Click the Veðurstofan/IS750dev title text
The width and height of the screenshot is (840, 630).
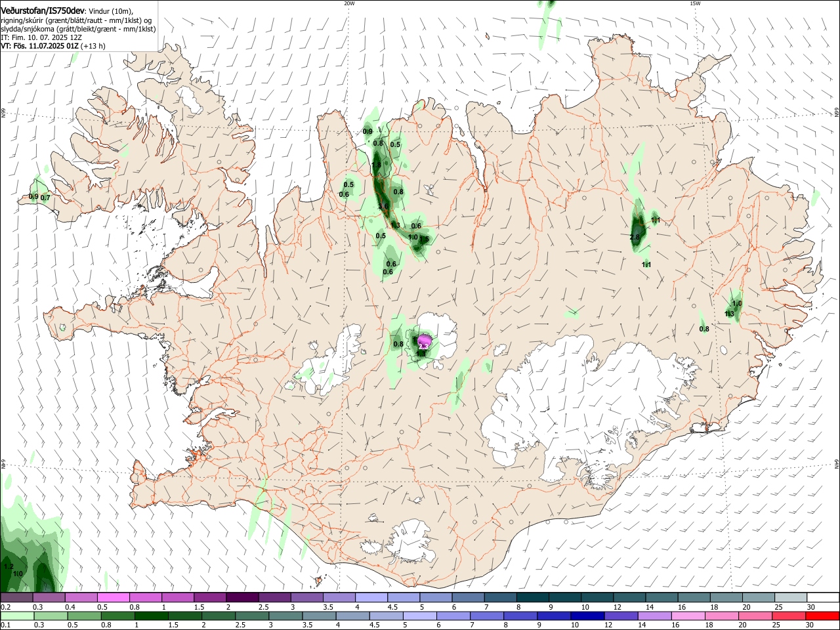click(43, 11)
